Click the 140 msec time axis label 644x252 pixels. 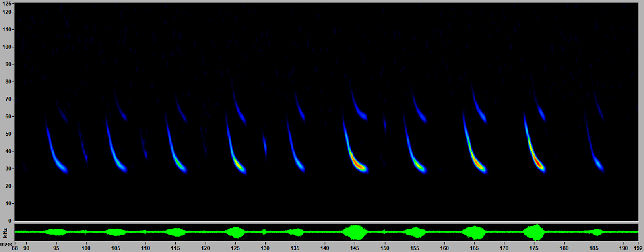[x=325, y=248]
